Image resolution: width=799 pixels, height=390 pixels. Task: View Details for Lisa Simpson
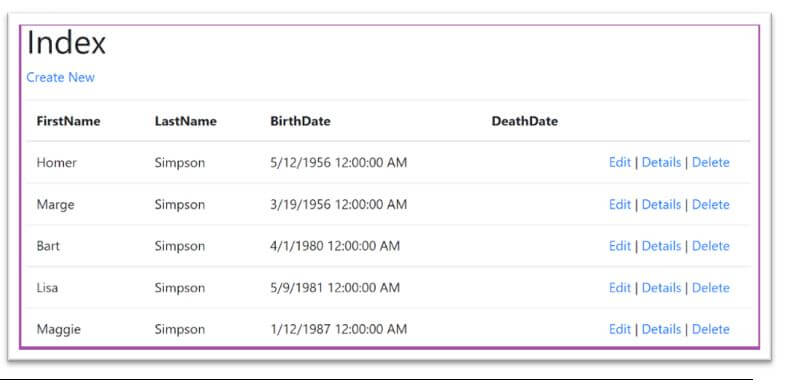(661, 288)
